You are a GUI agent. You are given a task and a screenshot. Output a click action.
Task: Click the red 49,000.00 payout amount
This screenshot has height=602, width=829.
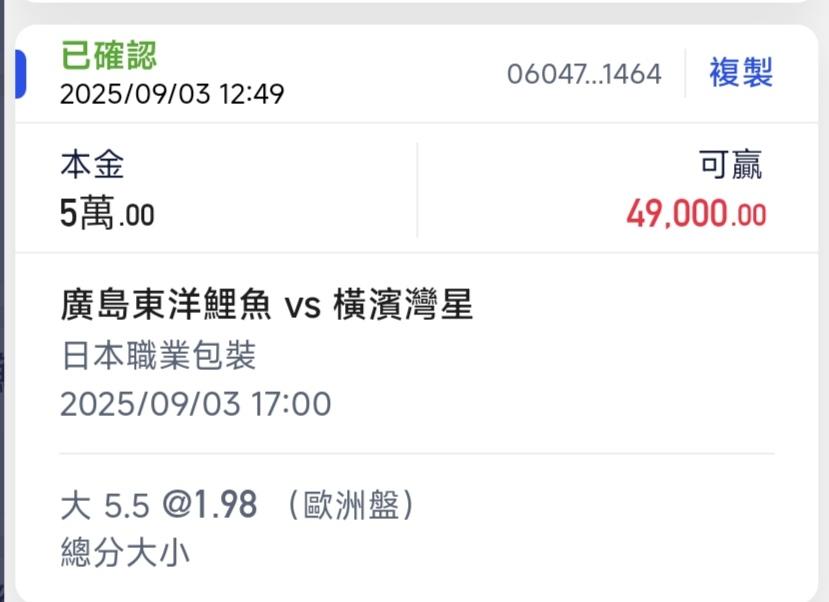[x=696, y=214]
